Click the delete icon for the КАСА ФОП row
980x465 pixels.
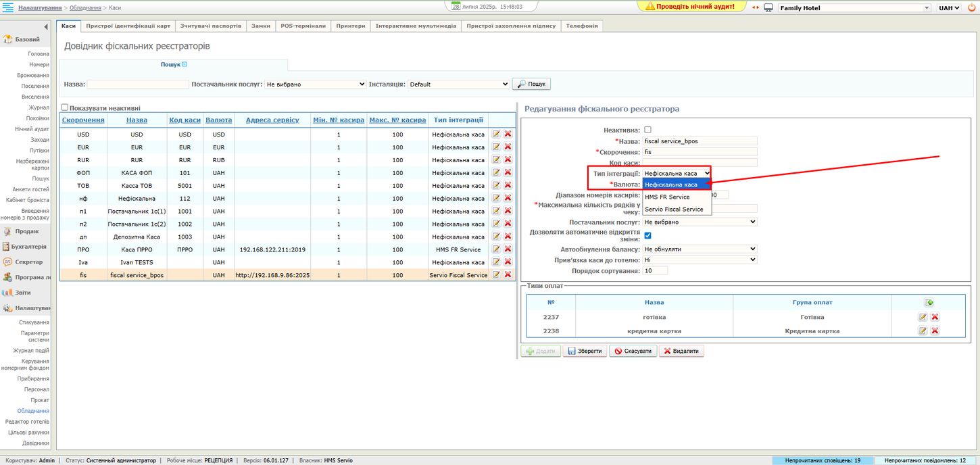coord(508,172)
